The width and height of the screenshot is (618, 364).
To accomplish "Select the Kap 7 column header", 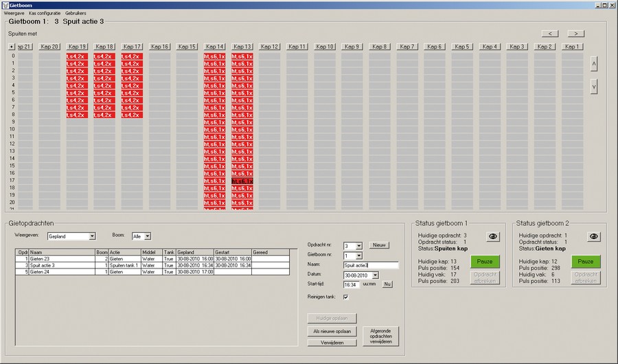I will (407, 47).
